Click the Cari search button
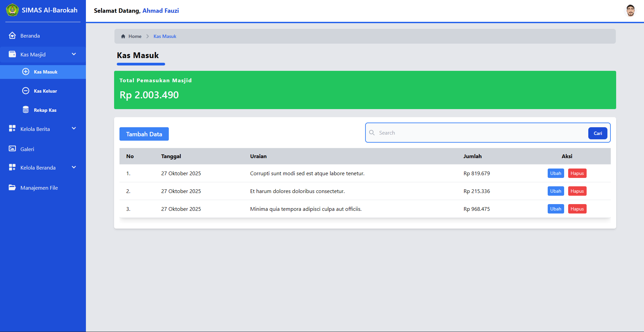This screenshot has width=644, height=332. 597,133
